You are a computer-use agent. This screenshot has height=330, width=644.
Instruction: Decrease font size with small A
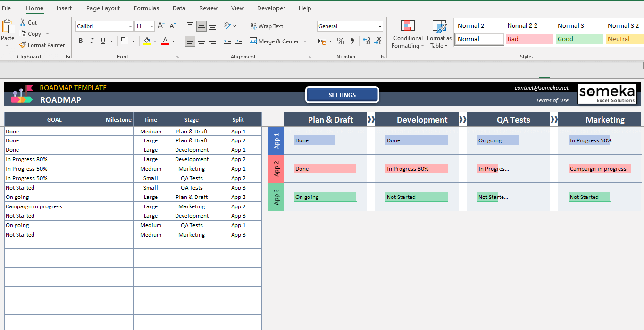click(x=173, y=26)
